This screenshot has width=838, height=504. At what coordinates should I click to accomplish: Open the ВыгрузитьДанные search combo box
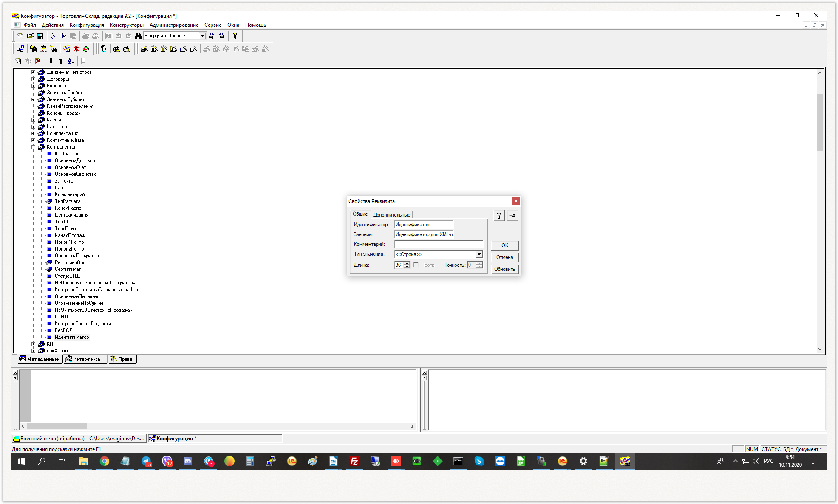click(x=202, y=36)
